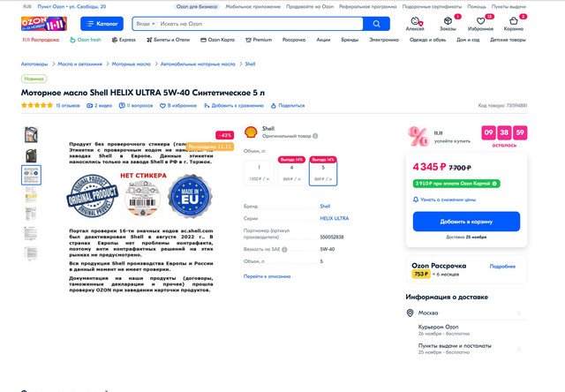Image resolution: width=565 pixels, height=392 pixels.
Task: Click info icon next to Оригинальный товар
Action: point(315,136)
